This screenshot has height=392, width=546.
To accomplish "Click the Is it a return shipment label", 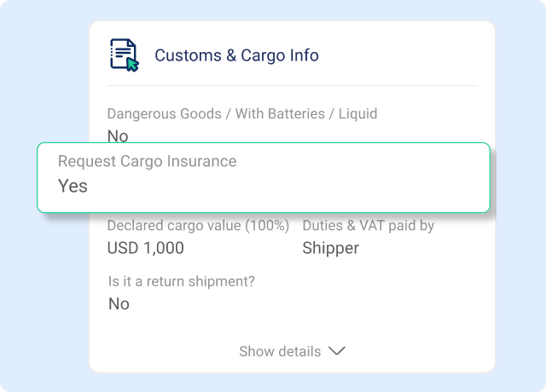I will click(x=182, y=280).
